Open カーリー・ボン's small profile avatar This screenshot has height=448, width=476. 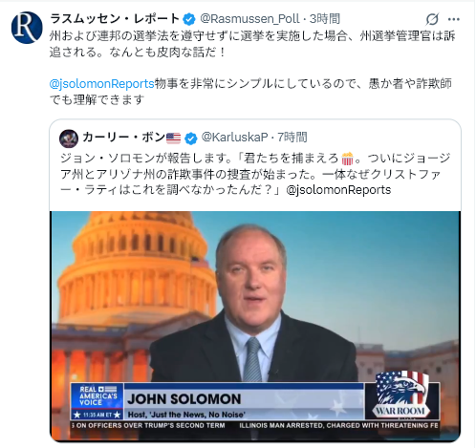(69, 139)
